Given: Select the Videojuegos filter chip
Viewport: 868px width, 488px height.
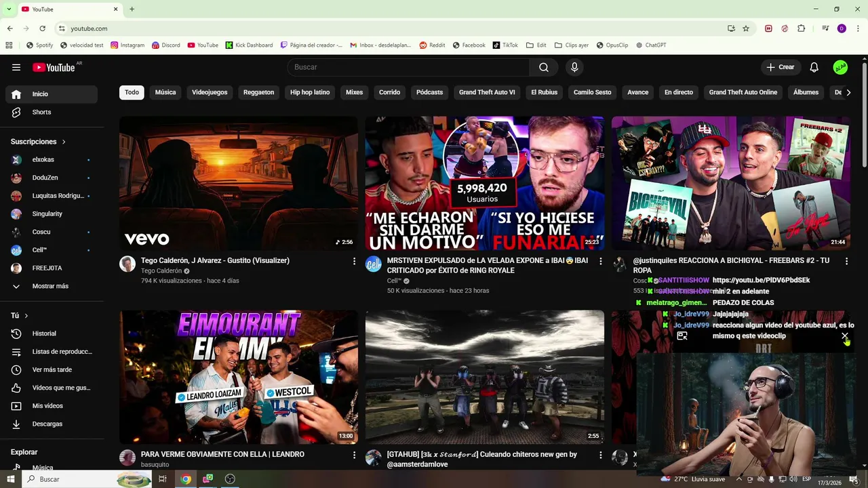Looking at the screenshot, I should point(210,92).
